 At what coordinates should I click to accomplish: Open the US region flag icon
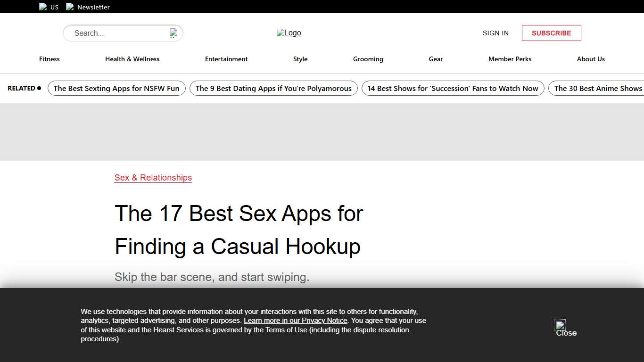coord(42,7)
